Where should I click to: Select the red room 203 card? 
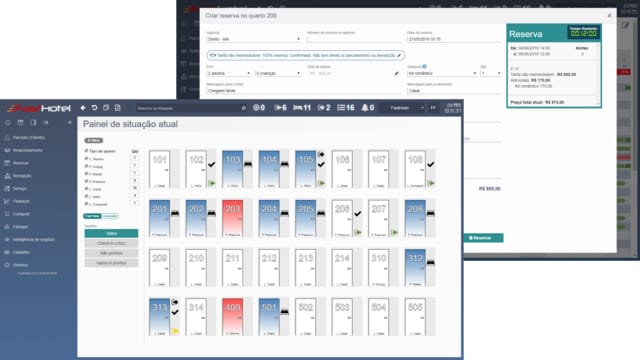tap(233, 218)
